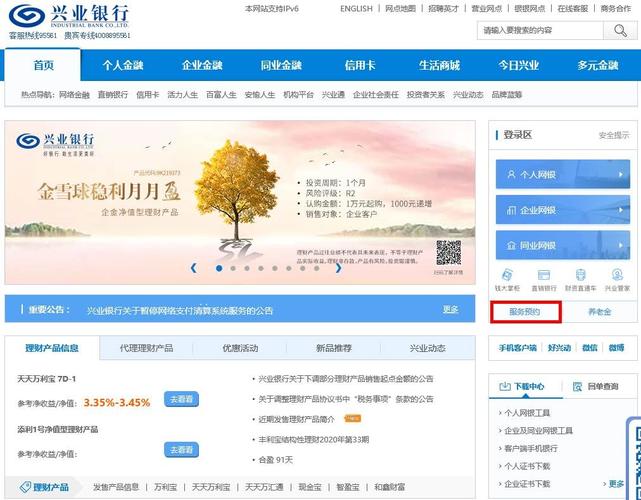Viewport: 641px width, 500px height.
Task: Select first banner carousel dot
Action: pos(219,268)
